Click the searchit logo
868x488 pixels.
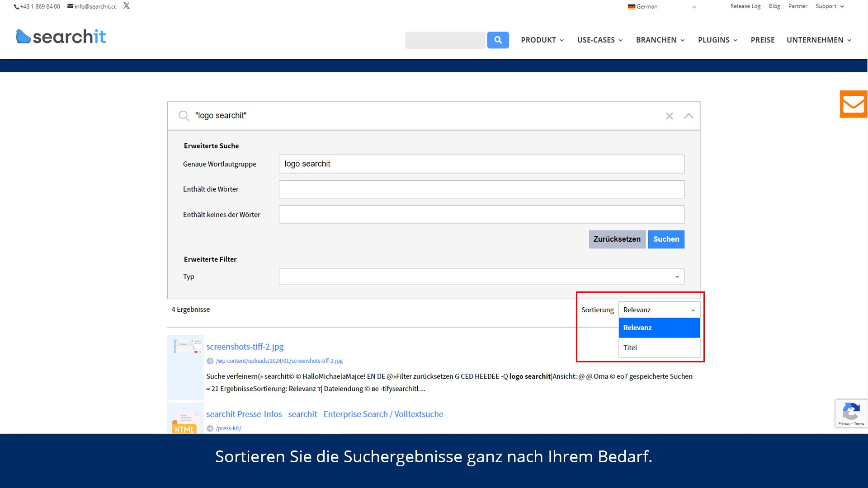point(61,37)
